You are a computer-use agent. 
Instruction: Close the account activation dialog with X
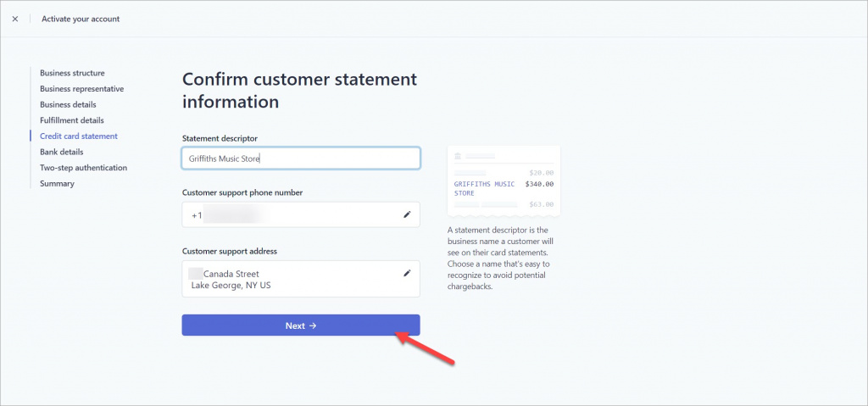(x=15, y=19)
